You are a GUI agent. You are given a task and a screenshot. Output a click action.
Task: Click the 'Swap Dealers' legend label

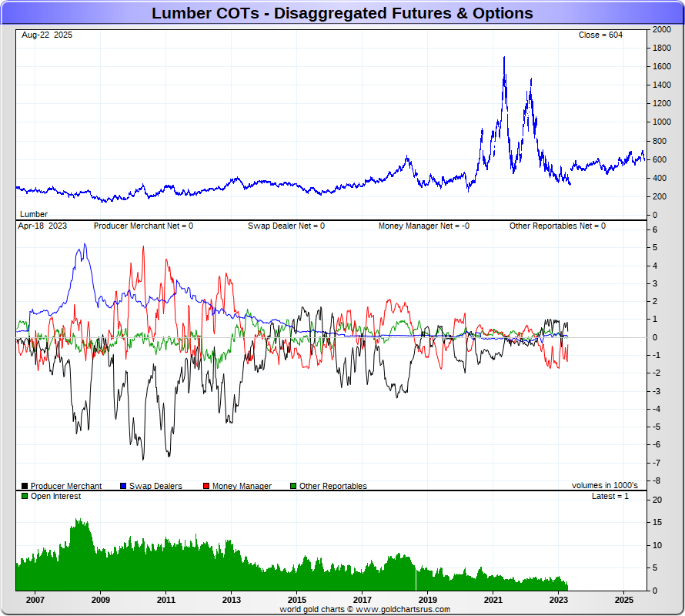pyautogui.click(x=155, y=486)
